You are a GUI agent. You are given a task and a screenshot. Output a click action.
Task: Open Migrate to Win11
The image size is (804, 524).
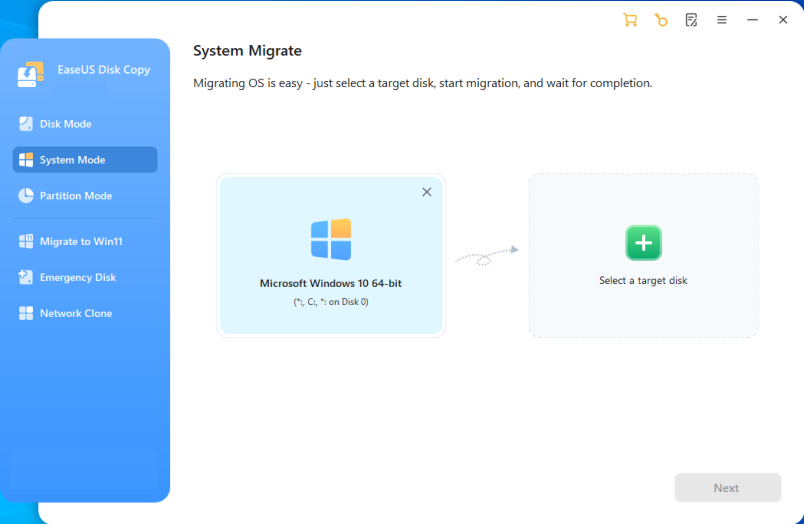pos(85,241)
